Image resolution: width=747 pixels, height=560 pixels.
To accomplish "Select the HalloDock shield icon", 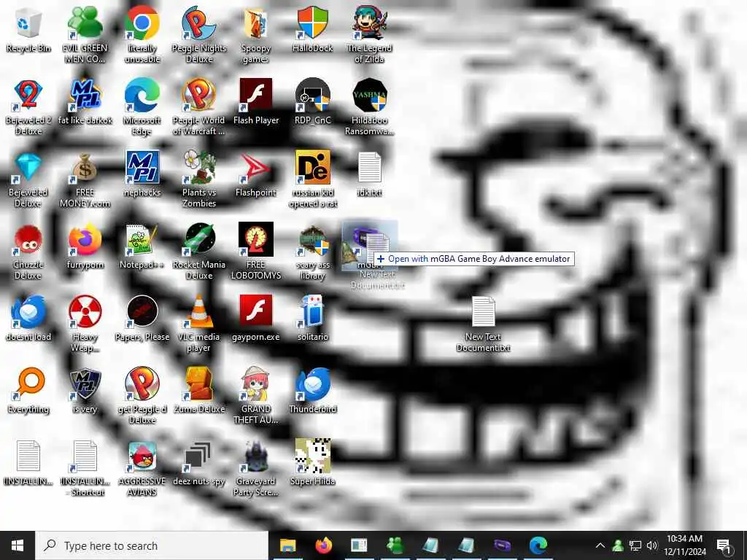I will pyautogui.click(x=312, y=24).
